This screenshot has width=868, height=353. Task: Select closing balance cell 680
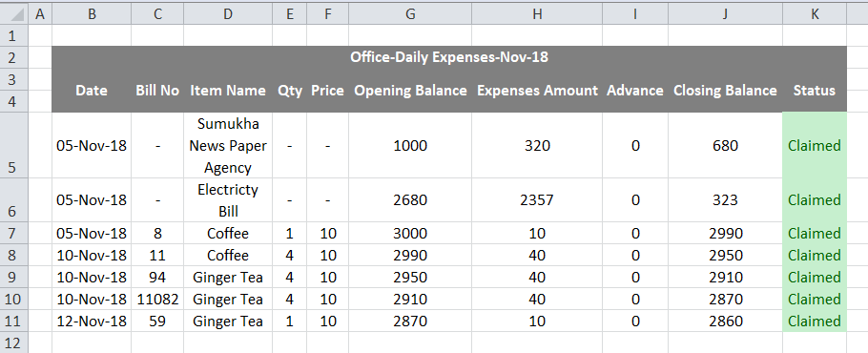[x=725, y=145]
